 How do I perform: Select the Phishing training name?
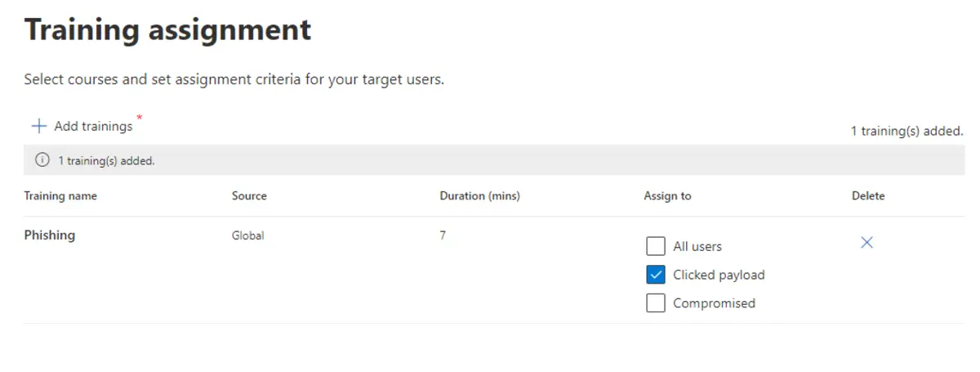coord(50,235)
